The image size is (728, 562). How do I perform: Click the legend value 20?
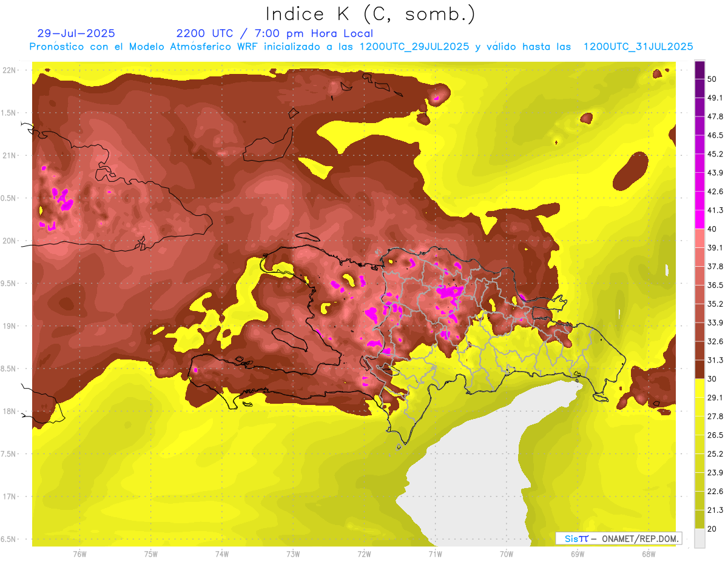(x=712, y=529)
